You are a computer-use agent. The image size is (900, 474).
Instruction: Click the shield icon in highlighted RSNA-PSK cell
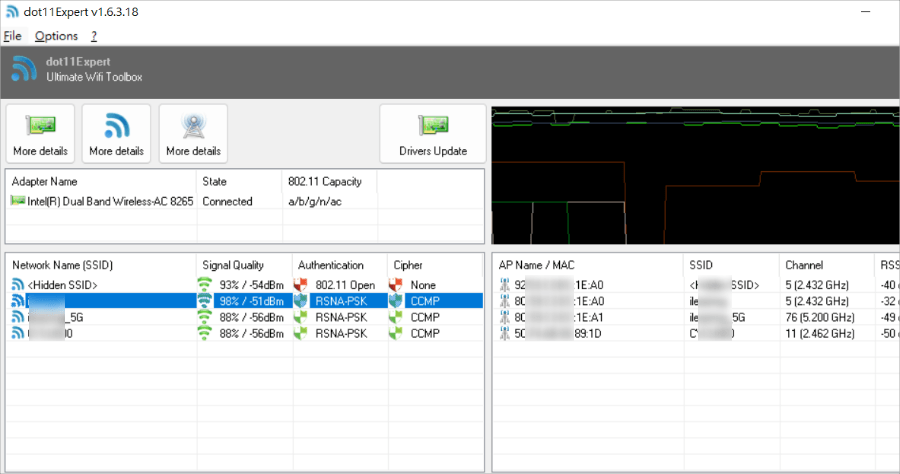click(x=300, y=301)
